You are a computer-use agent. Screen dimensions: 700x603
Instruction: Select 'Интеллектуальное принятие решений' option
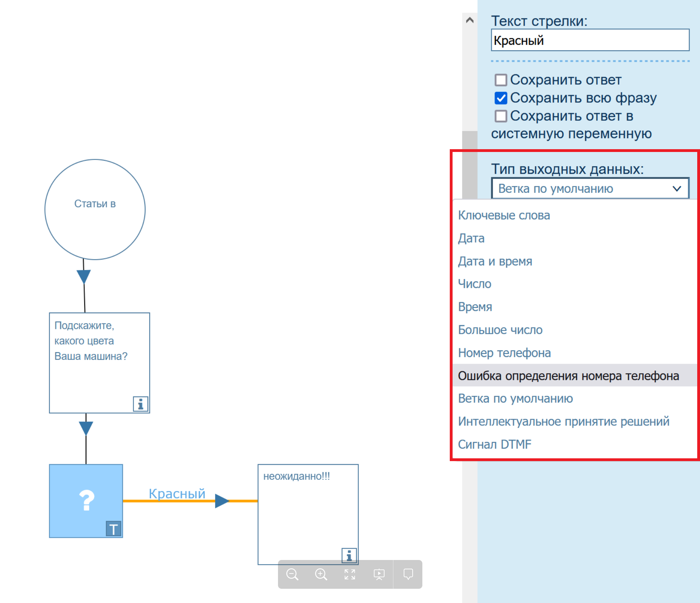(x=563, y=422)
